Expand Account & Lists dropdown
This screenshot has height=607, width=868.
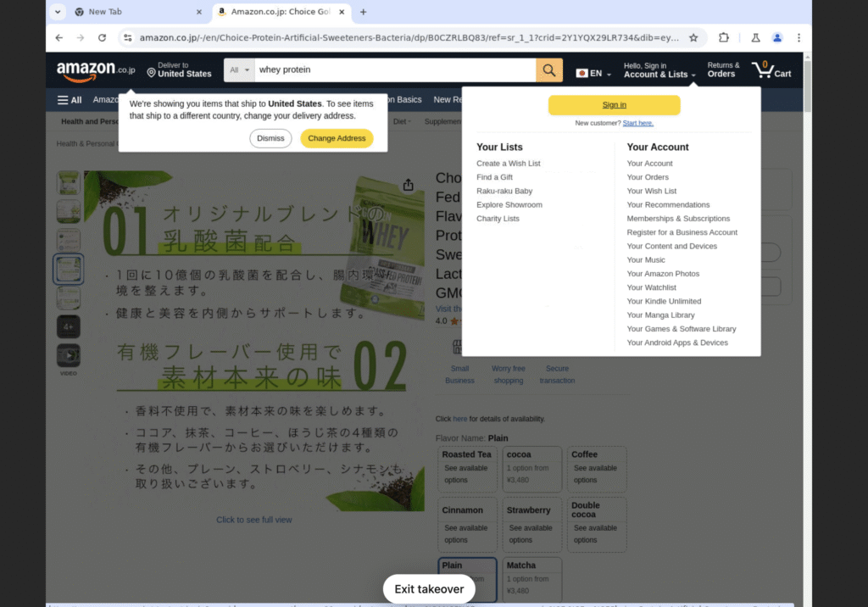[x=659, y=70]
